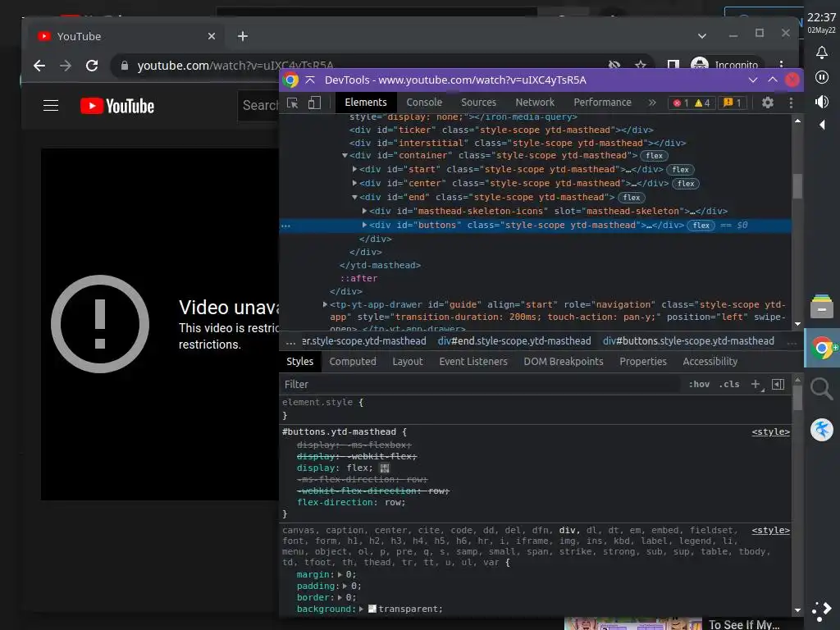Switch to the Console tab

[424, 103]
